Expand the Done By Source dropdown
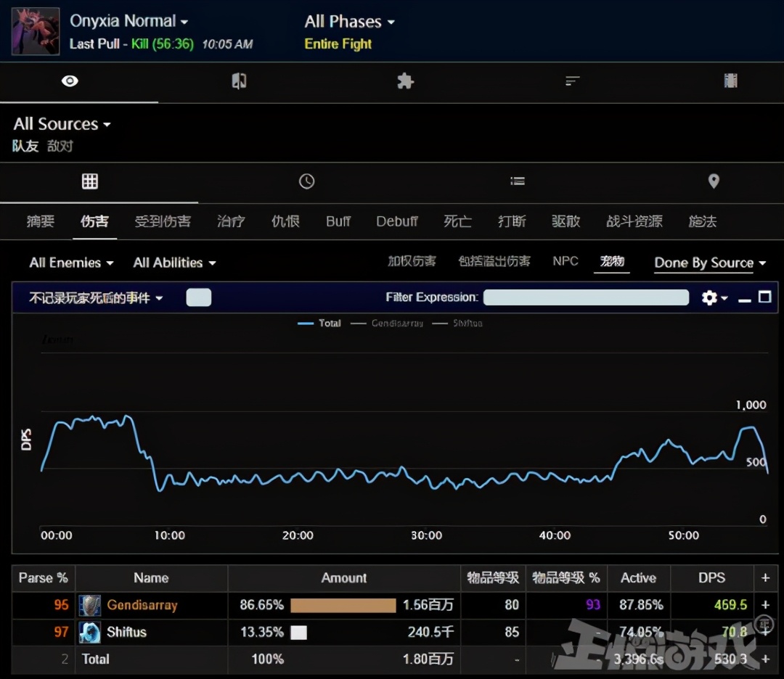784x679 pixels. click(x=709, y=263)
